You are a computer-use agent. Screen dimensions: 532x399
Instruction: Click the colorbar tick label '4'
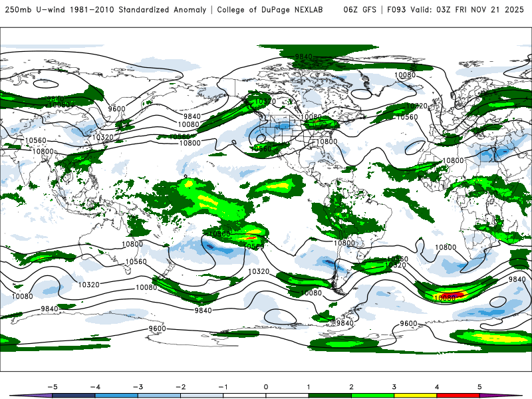click(x=437, y=387)
